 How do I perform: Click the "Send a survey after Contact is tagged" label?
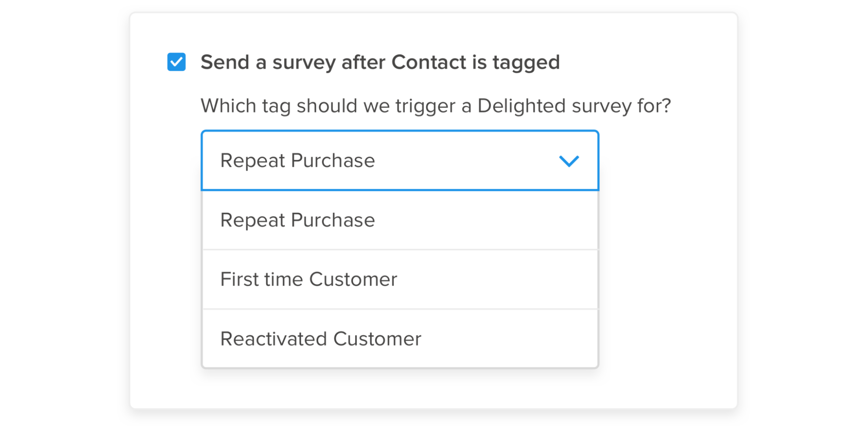click(380, 62)
